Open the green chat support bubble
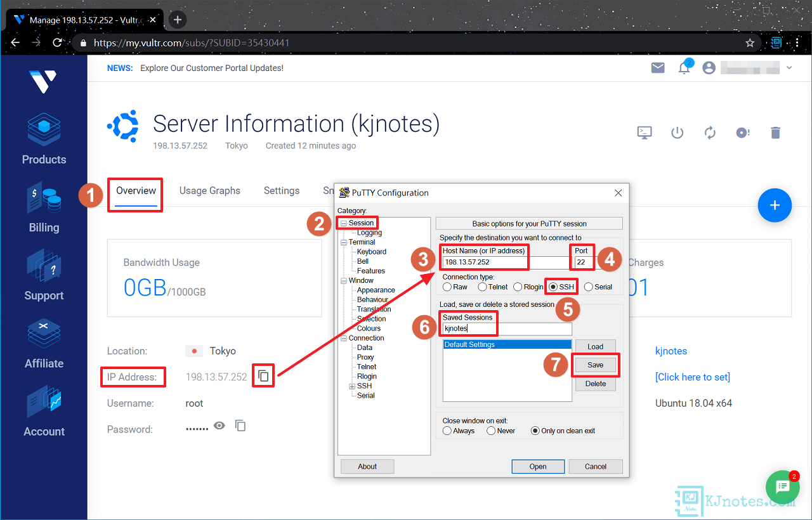The image size is (812, 520). pyautogui.click(x=782, y=487)
